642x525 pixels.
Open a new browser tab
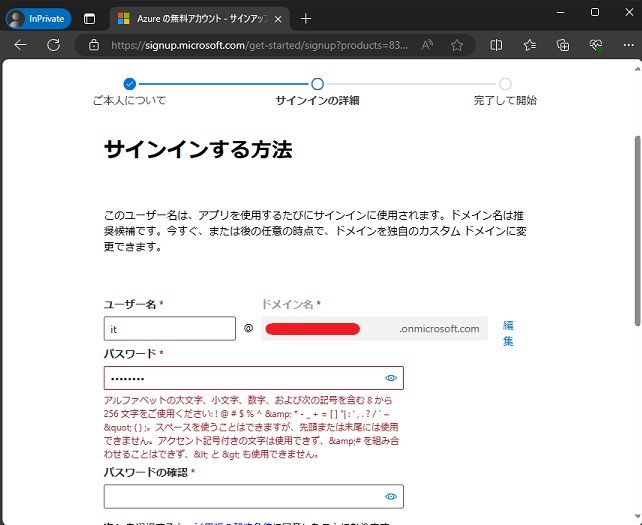click(x=305, y=19)
